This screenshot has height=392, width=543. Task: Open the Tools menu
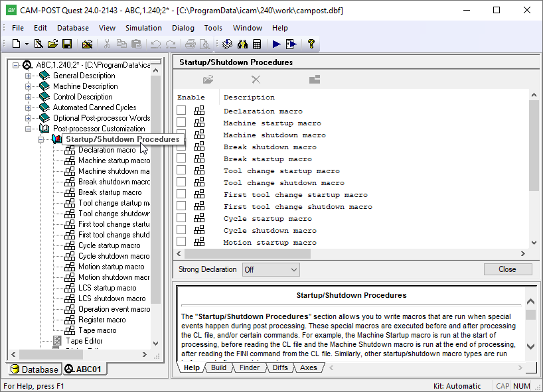coord(213,28)
